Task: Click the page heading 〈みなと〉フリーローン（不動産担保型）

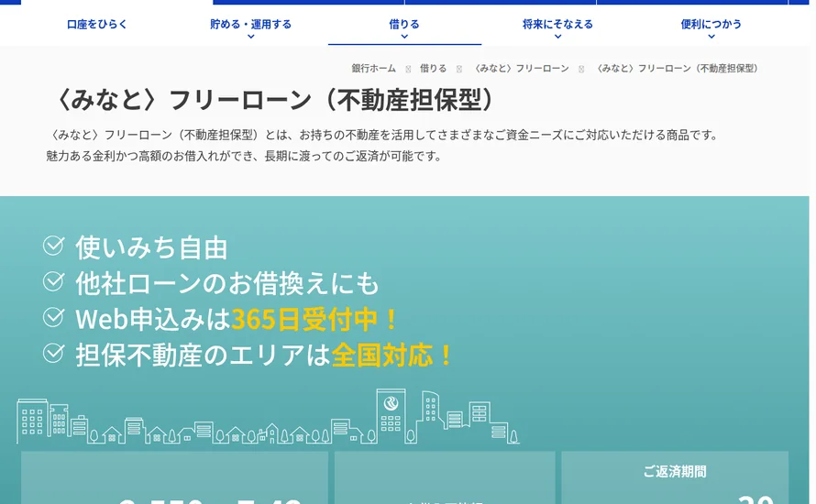Action: point(274,99)
